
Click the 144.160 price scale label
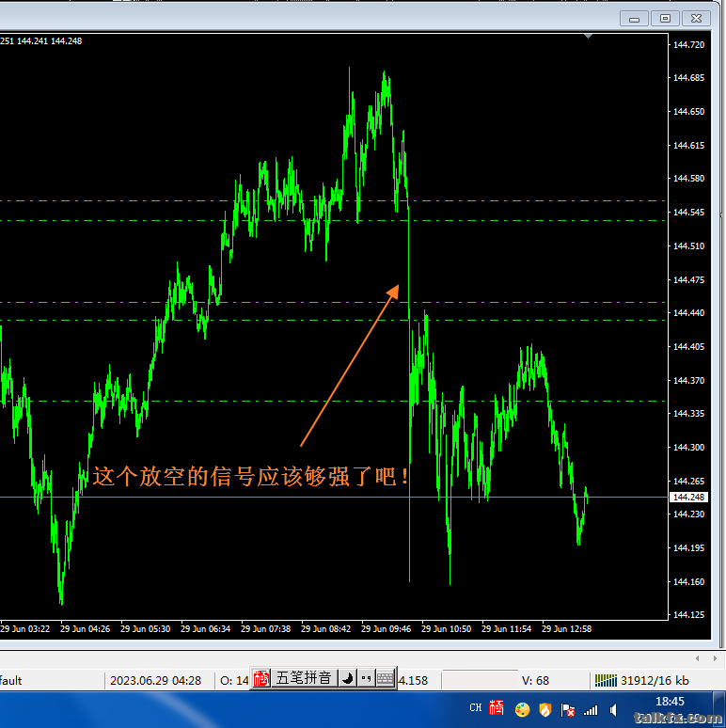click(689, 582)
